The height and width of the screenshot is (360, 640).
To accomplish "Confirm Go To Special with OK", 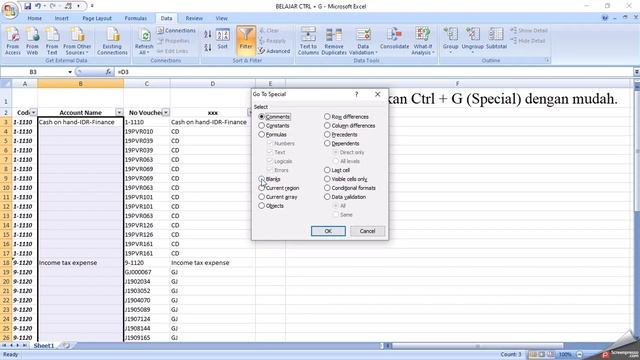I will (328, 231).
